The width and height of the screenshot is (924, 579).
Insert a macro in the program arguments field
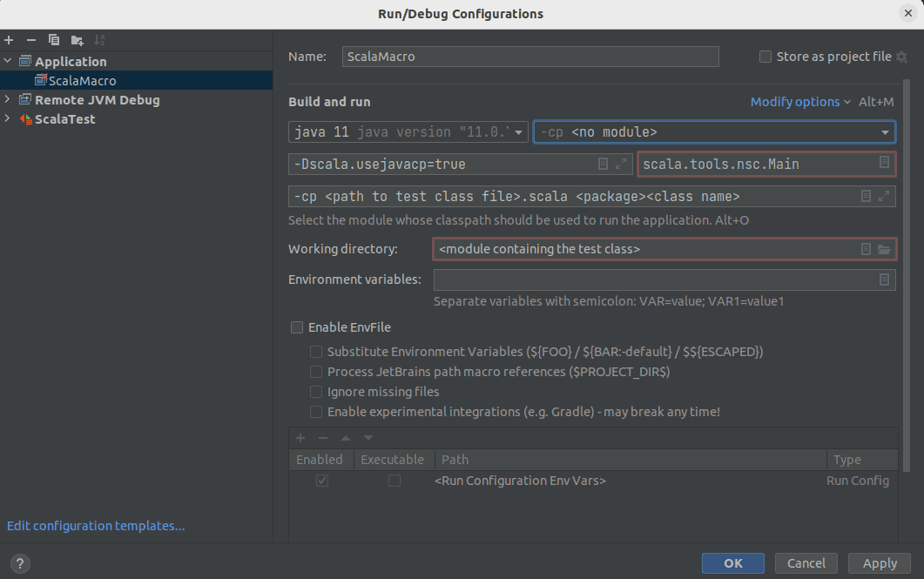(x=866, y=196)
